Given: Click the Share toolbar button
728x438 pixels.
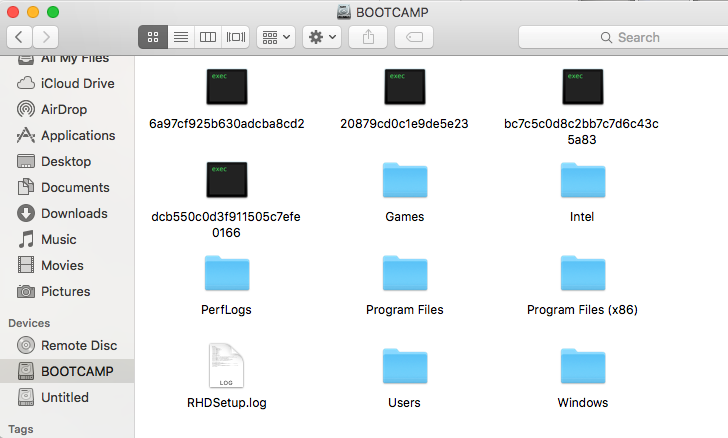Looking at the screenshot, I should click(368, 37).
